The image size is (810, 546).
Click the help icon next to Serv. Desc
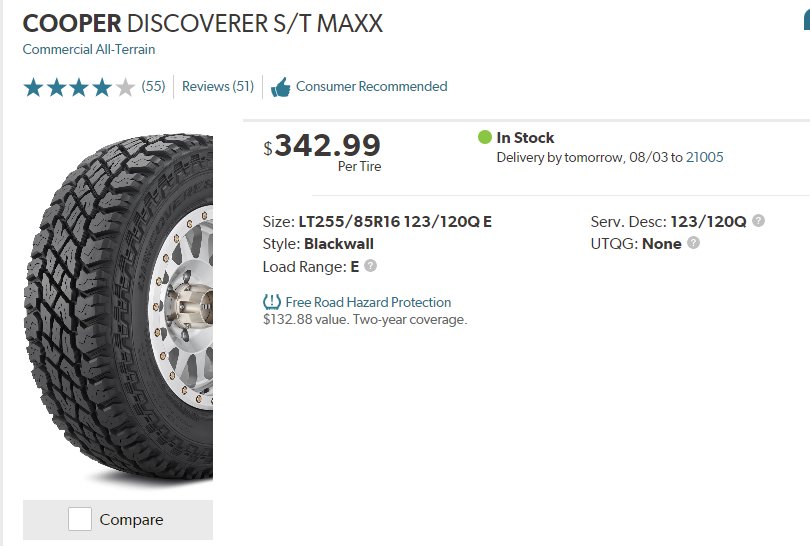click(758, 221)
